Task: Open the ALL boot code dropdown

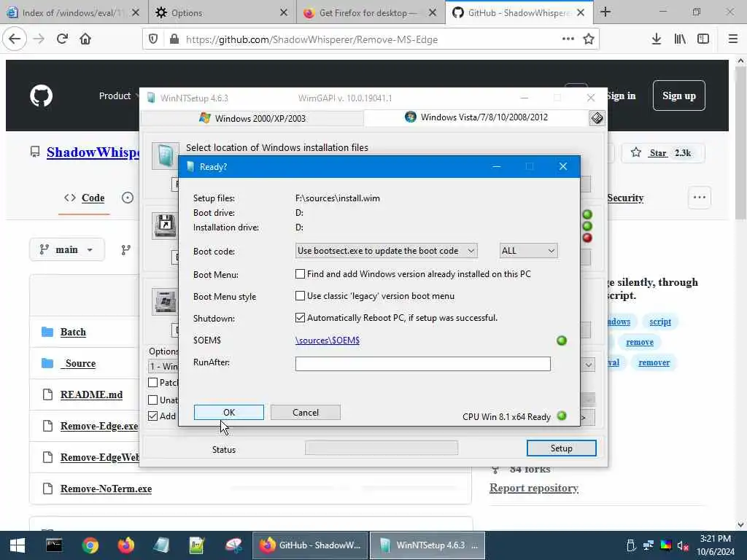Action: (x=528, y=251)
